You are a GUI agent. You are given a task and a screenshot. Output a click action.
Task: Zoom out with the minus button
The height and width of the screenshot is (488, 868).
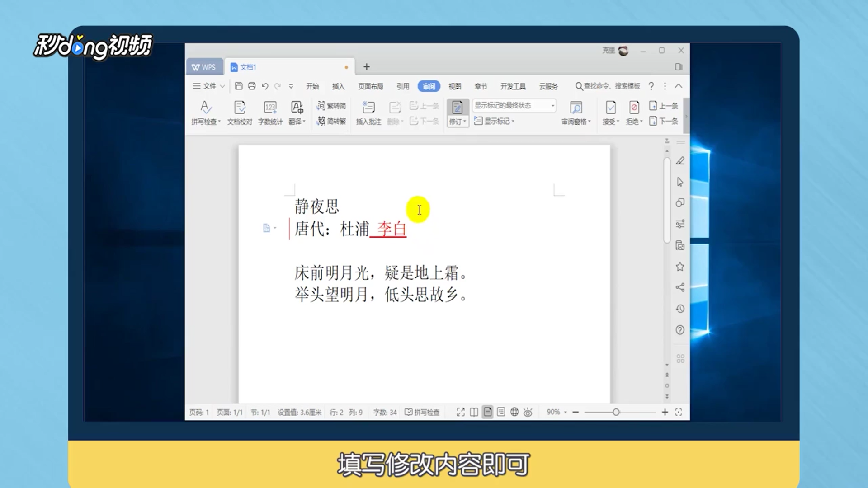coord(576,412)
